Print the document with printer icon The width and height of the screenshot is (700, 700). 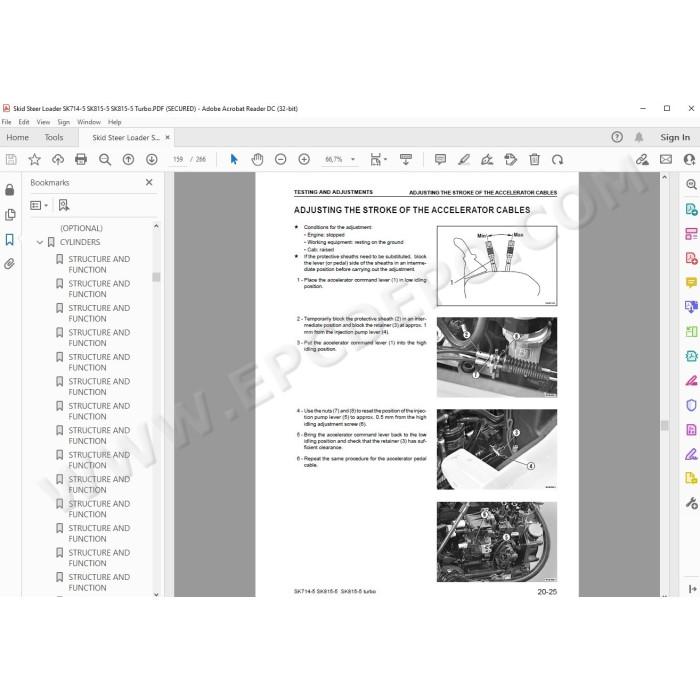point(81,159)
